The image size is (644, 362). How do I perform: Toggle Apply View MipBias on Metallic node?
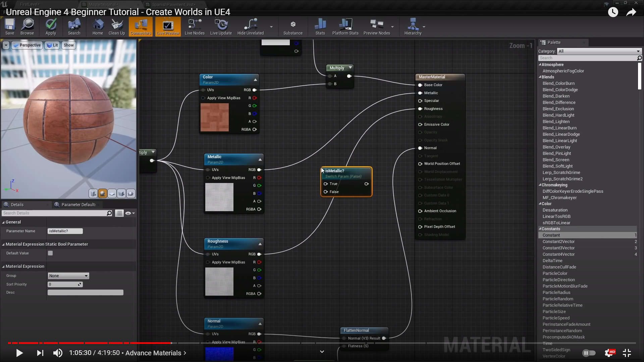(208, 178)
